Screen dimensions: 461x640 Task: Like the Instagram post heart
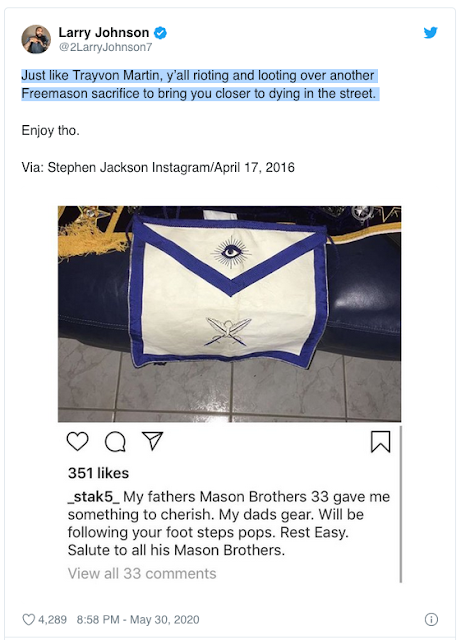coord(77,441)
